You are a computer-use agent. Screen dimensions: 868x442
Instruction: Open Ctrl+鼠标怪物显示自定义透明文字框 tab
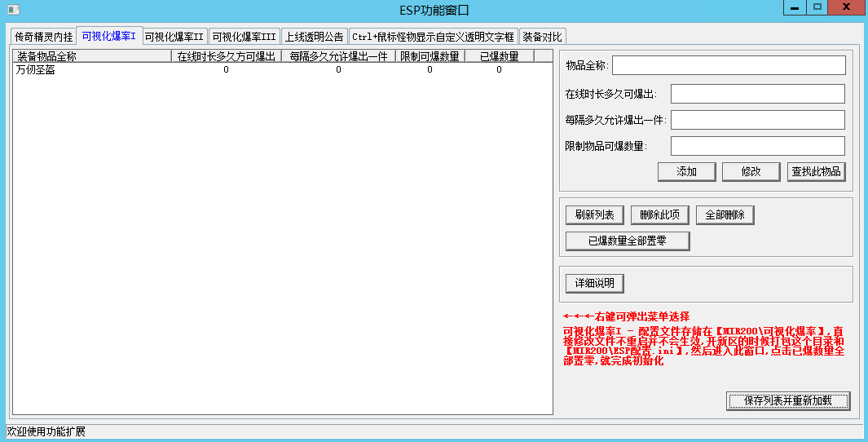pyautogui.click(x=433, y=37)
